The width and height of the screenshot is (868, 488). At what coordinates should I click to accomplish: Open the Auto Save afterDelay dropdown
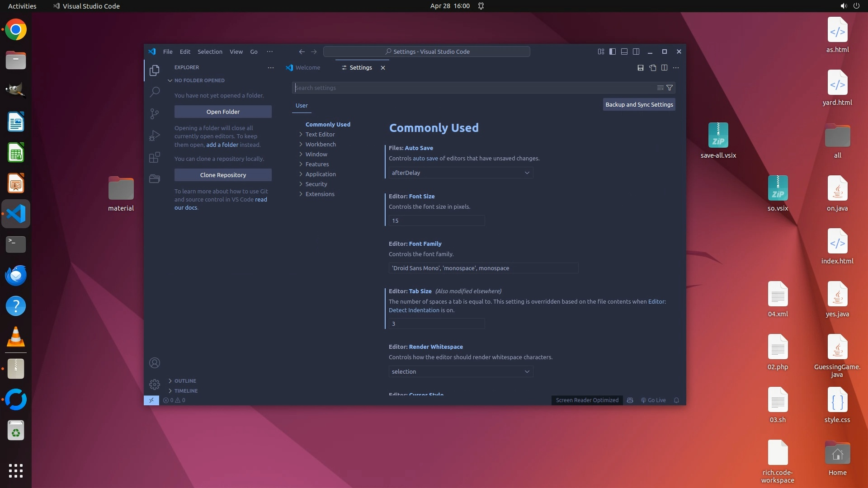pyautogui.click(x=460, y=173)
